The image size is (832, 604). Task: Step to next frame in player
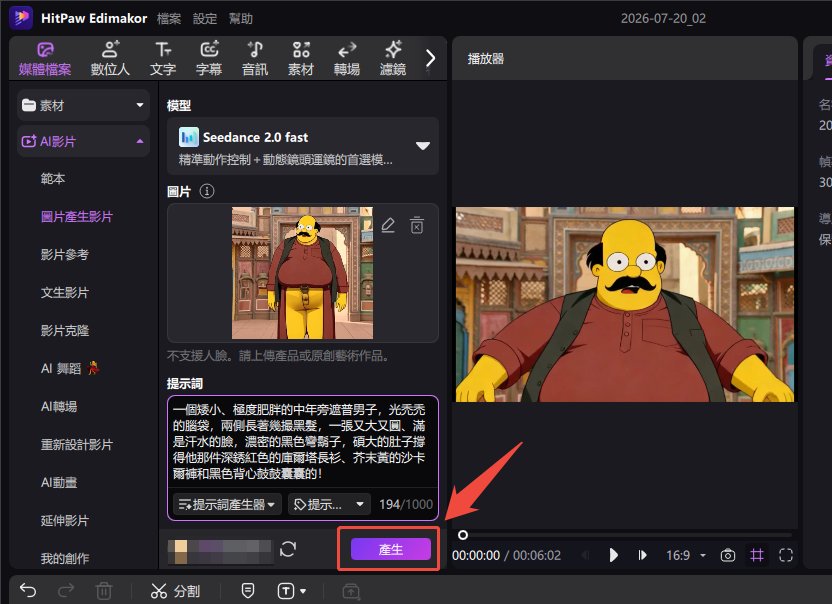coord(642,555)
